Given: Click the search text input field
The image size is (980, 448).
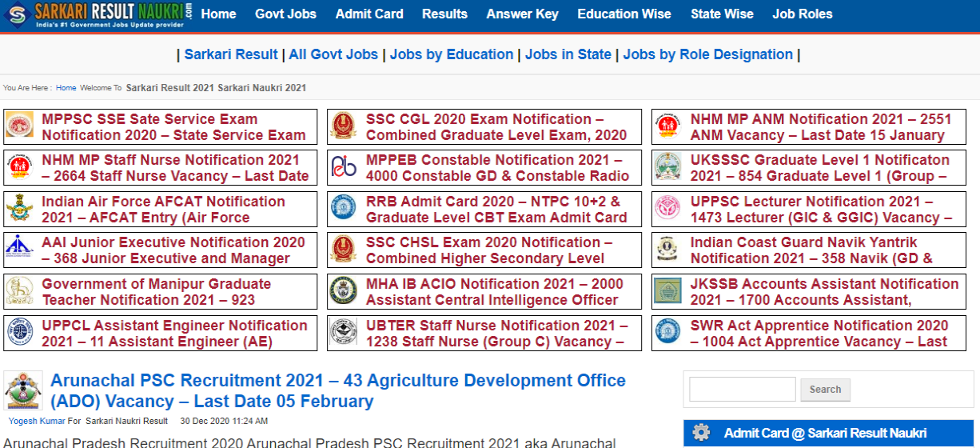Looking at the screenshot, I should [x=743, y=389].
